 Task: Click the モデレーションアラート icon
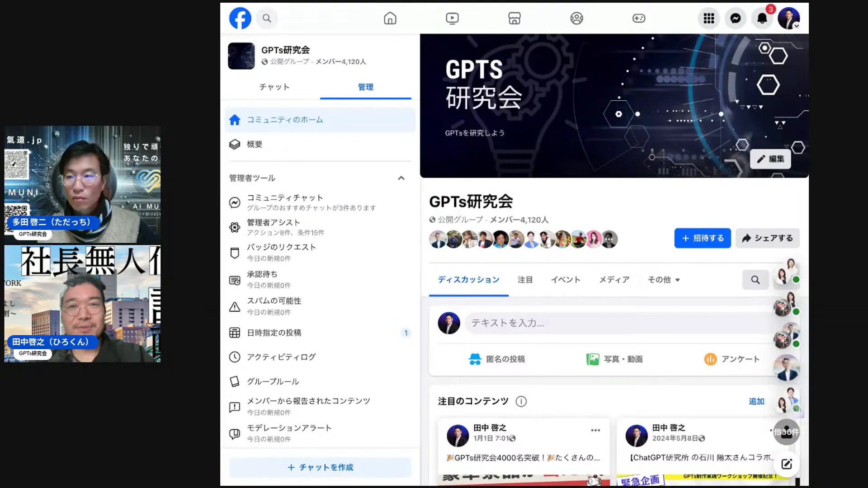(235, 434)
